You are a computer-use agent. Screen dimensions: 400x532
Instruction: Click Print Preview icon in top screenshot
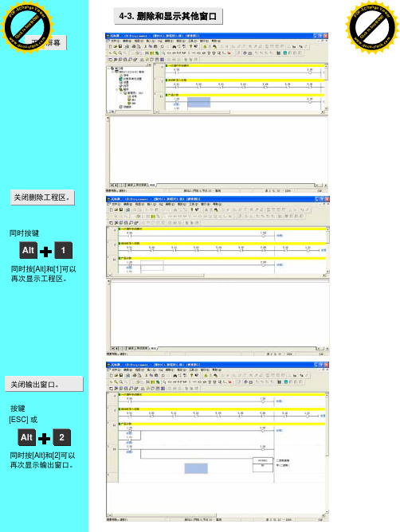point(139,46)
